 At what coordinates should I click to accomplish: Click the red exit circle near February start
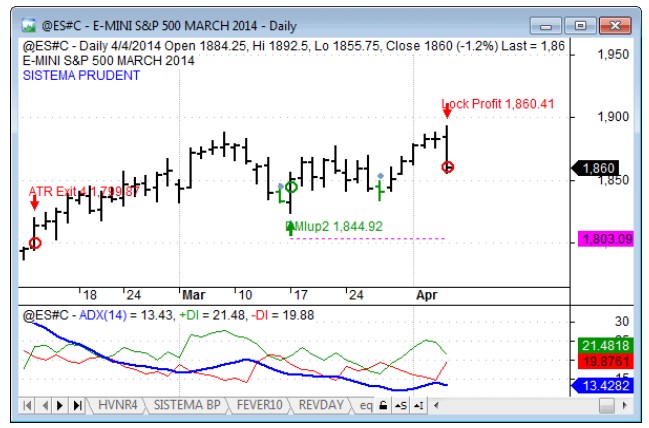35,243
